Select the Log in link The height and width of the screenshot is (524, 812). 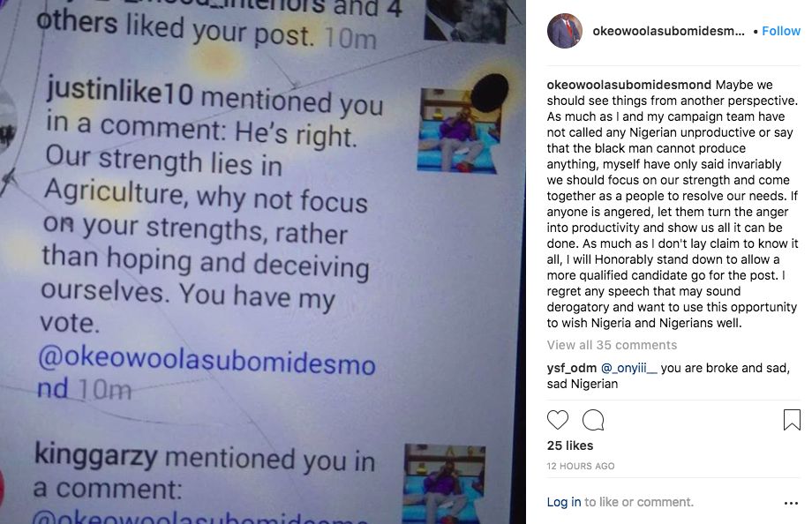(x=563, y=502)
